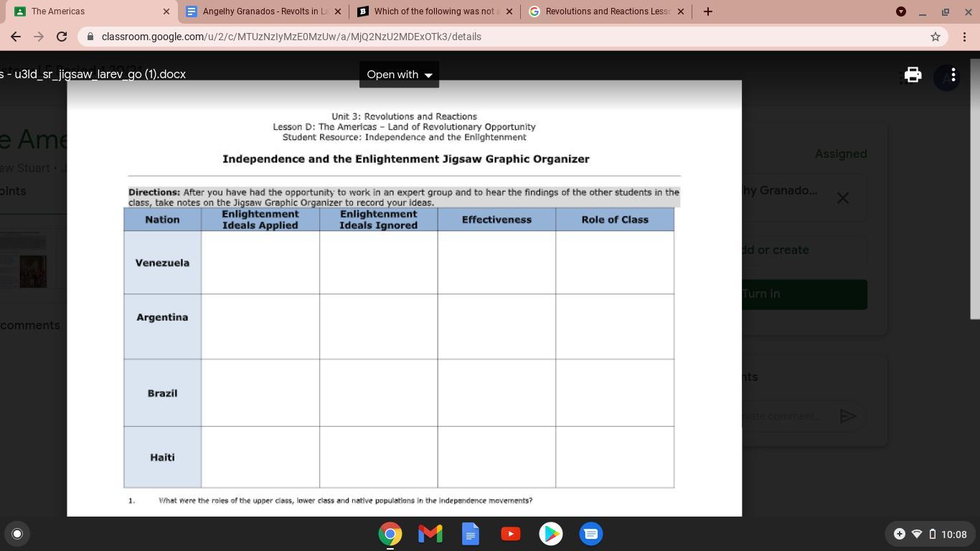
Task: Go forward to the next page
Action: click(39, 37)
